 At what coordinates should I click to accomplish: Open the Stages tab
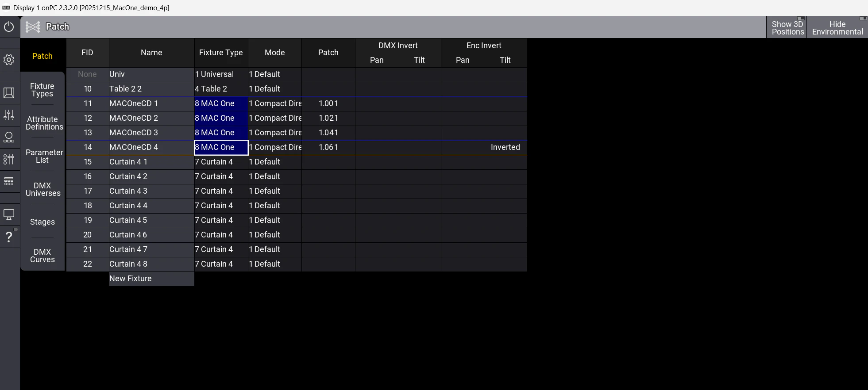click(42, 222)
